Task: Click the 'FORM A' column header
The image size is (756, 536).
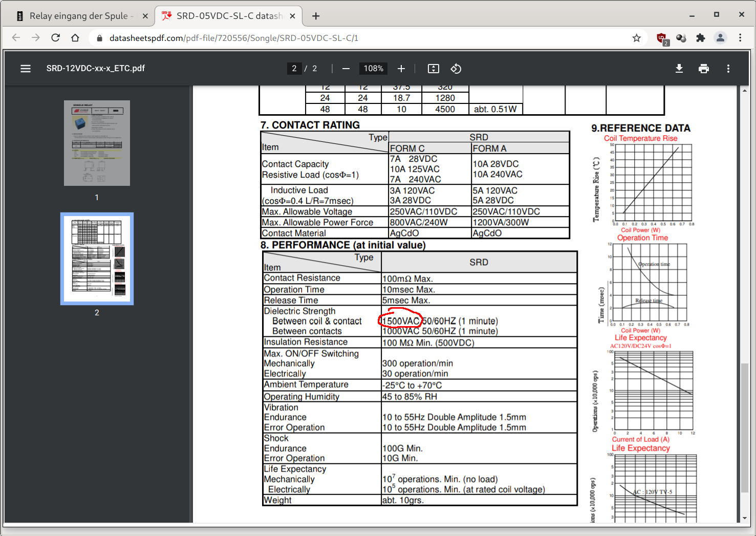Action: [x=489, y=148]
